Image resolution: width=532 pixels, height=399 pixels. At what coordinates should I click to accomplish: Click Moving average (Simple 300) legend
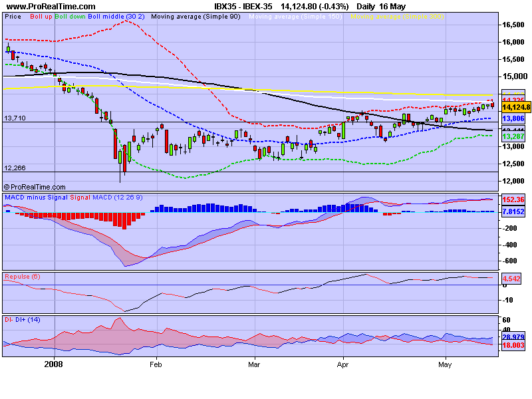click(397, 17)
